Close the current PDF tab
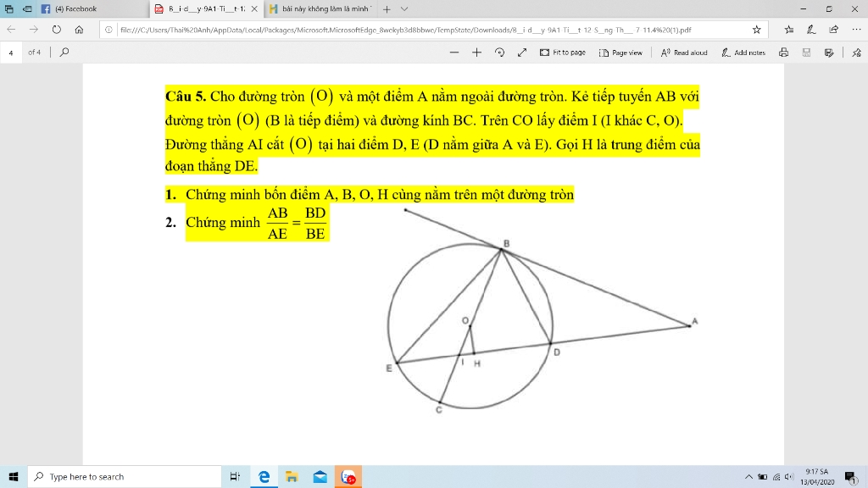 pos(254,8)
